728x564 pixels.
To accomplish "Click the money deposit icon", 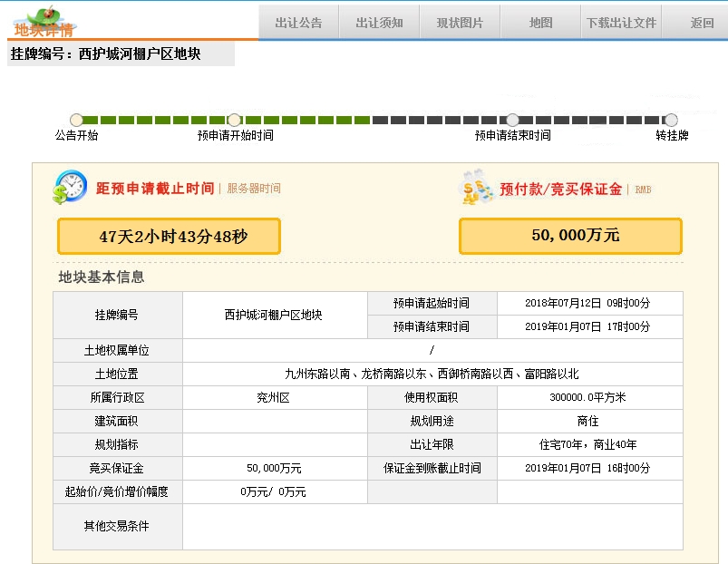I will 477,188.
